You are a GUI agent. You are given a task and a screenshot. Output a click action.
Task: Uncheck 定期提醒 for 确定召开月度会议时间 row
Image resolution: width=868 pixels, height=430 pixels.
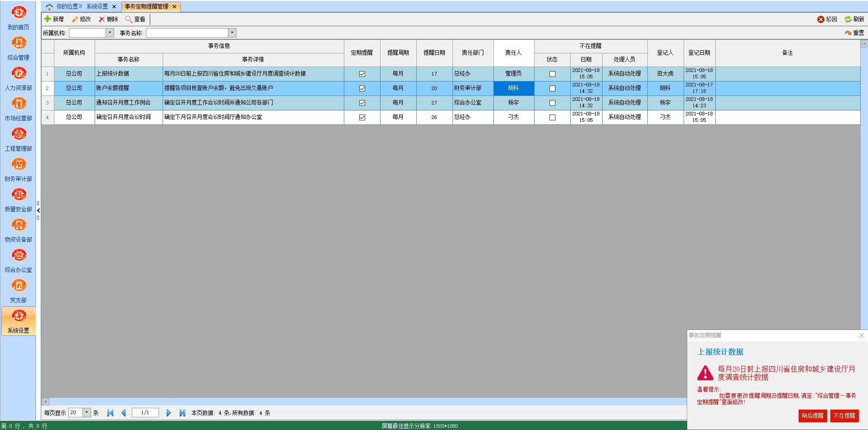coord(362,117)
